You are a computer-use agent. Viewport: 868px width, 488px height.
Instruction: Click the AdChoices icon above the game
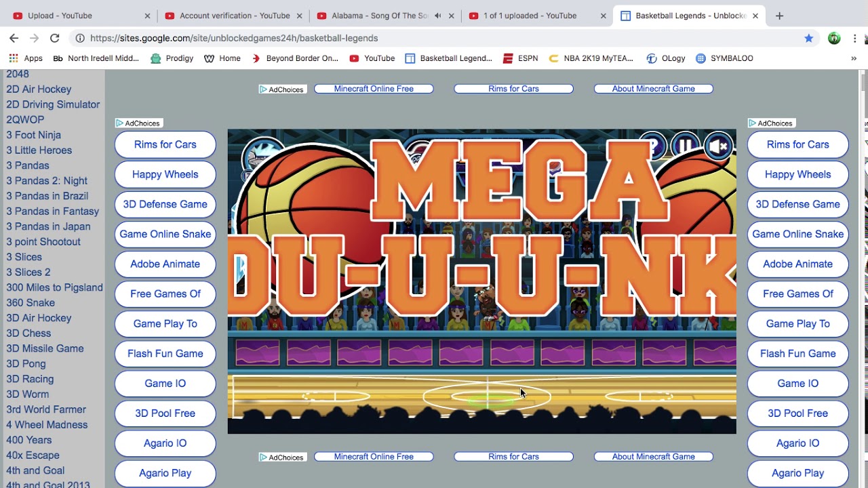(x=282, y=89)
